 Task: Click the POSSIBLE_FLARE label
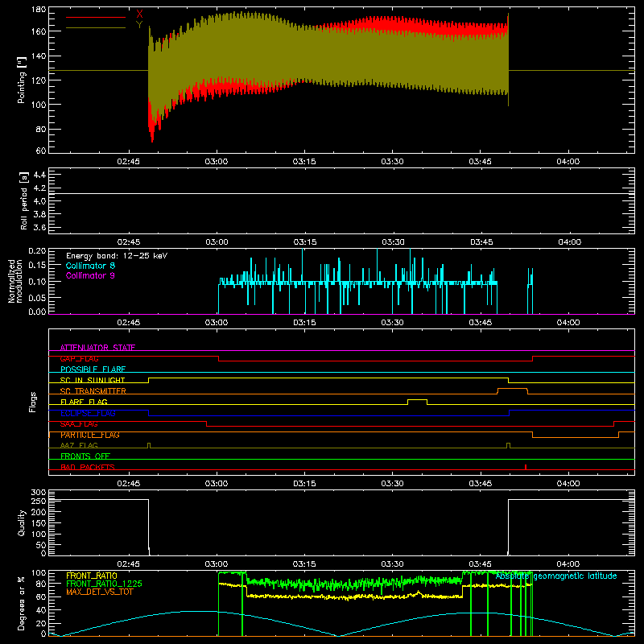point(93,369)
